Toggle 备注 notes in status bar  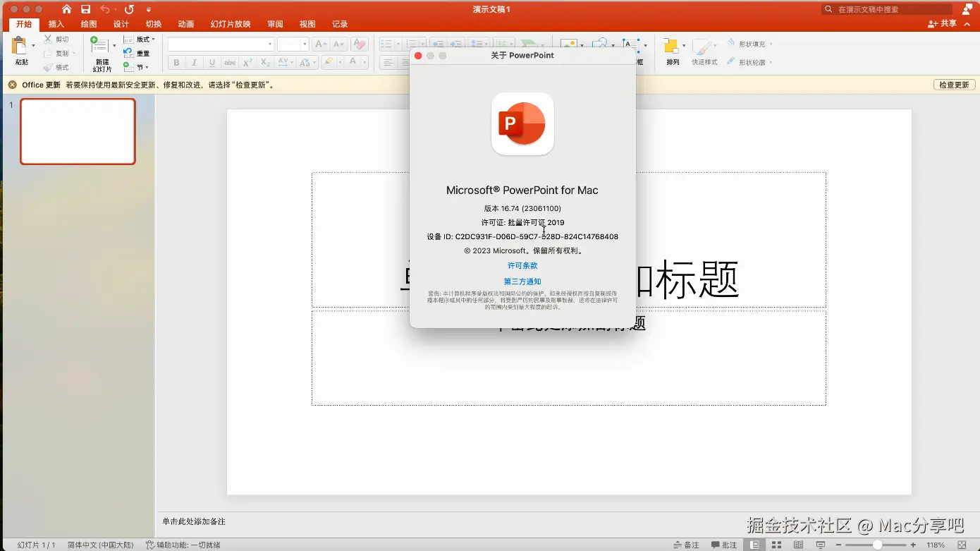coord(687,545)
